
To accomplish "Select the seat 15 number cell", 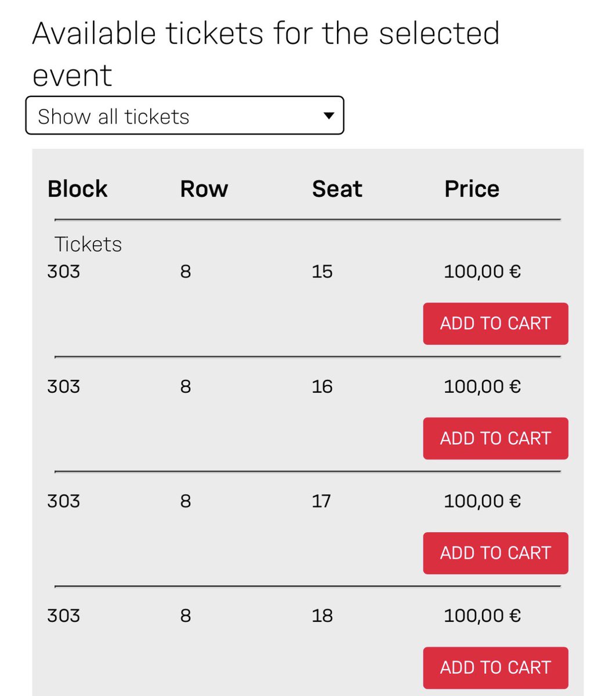I will tap(322, 271).
